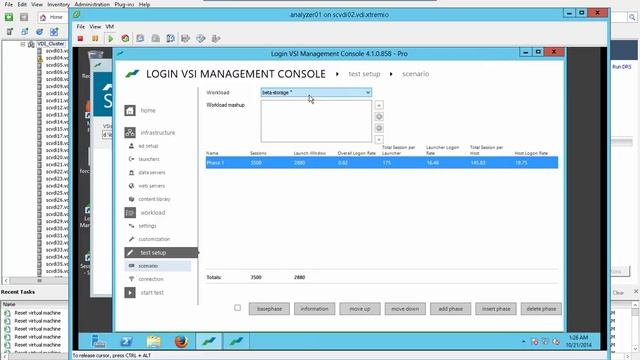The width and height of the screenshot is (640, 360).
Task: Click the upper round button beside Workload mashup
Action: coord(379,117)
